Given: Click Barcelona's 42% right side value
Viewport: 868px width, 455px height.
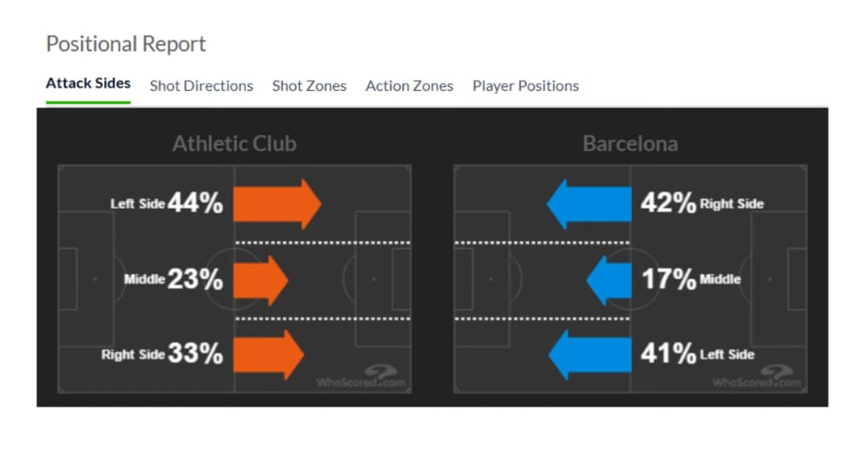Looking at the screenshot, I should (x=668, y=204).
